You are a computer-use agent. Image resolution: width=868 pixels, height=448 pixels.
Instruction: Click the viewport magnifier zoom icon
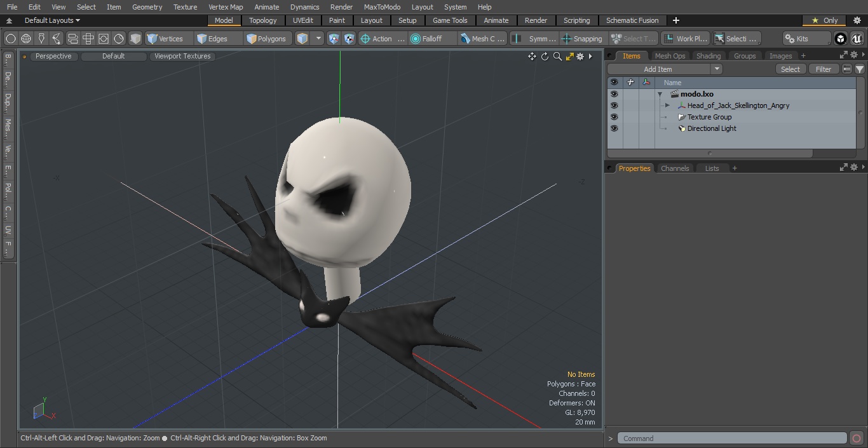557,57
